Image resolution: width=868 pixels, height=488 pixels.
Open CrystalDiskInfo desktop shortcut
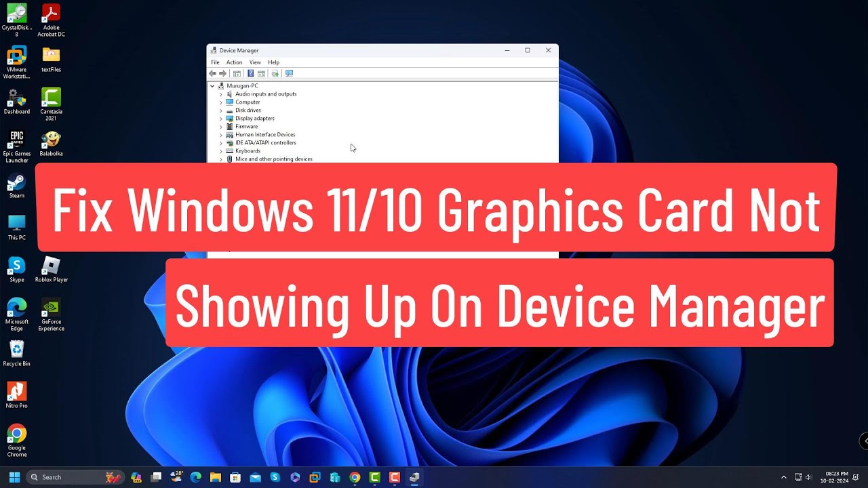pyautogui.click(x=17, y=20)
